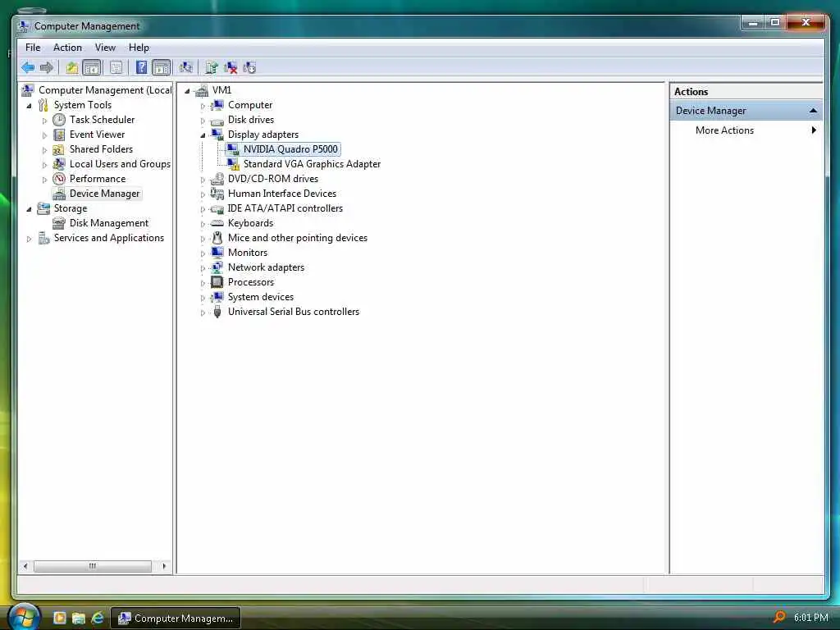The height and width of the screenshot is (630, 840).
Task: Expand Local Users and Groups node
Action: click(44, 165)
